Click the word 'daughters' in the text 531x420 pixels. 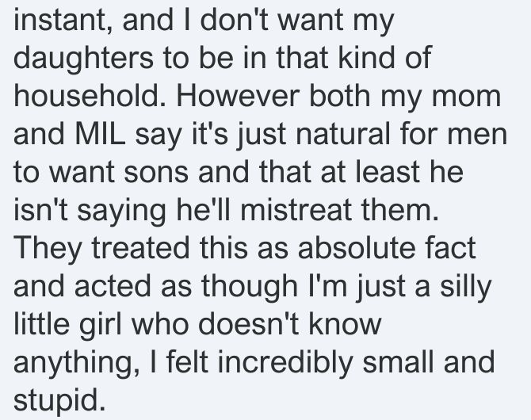[83, 58]
